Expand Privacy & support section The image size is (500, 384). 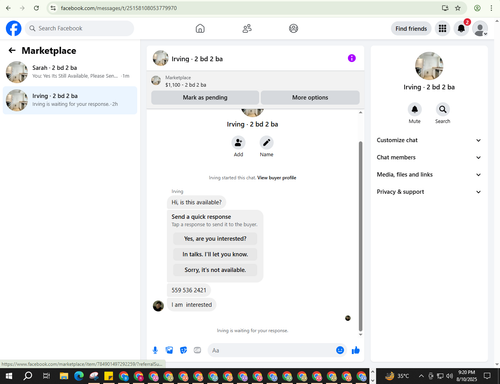(429, 192)
